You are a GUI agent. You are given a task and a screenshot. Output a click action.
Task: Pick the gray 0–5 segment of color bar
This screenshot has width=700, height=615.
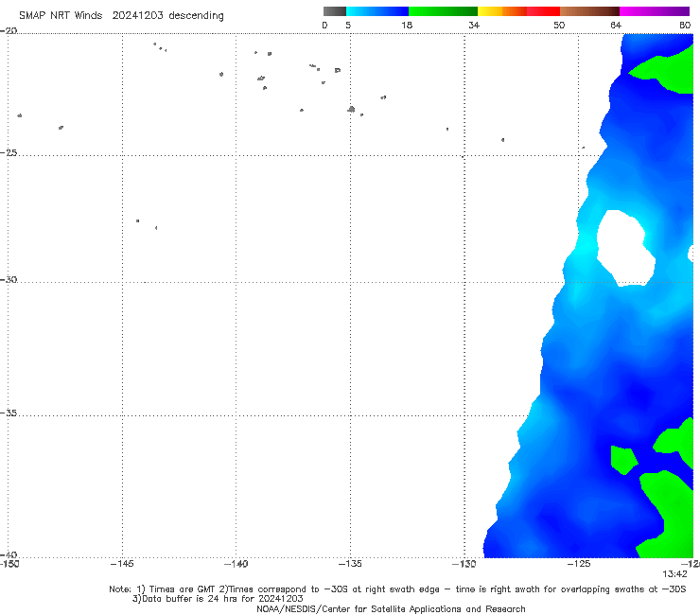335,11
